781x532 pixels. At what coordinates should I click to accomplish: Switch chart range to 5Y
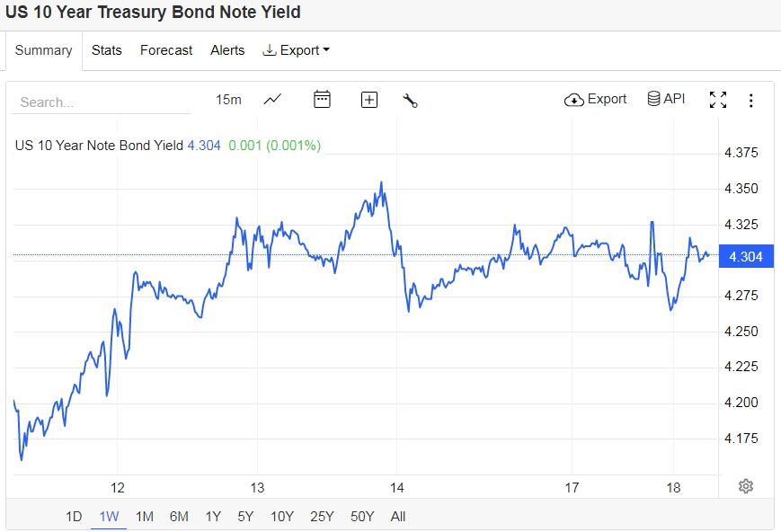[x=245, y=516]
